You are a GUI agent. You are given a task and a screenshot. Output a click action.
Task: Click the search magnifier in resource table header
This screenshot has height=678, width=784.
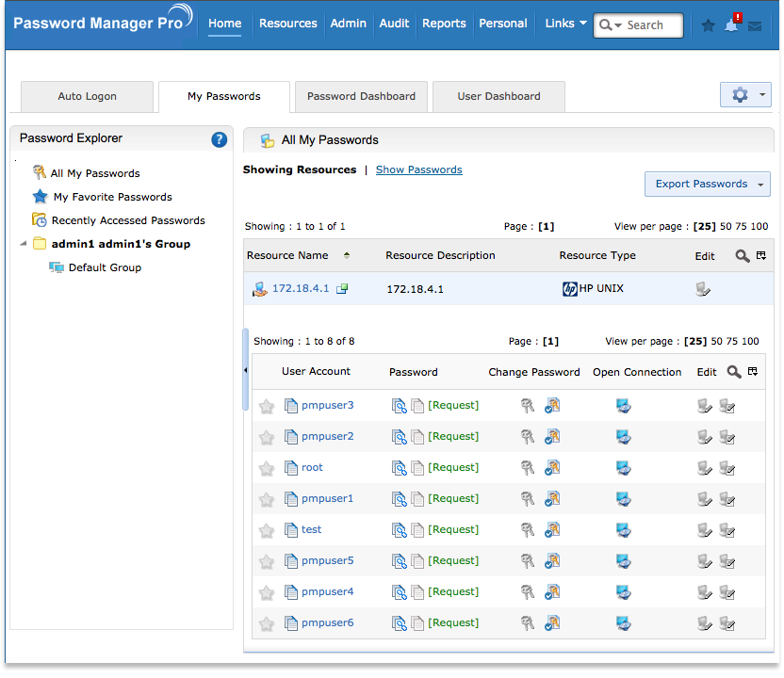click(x=743, y=256)
